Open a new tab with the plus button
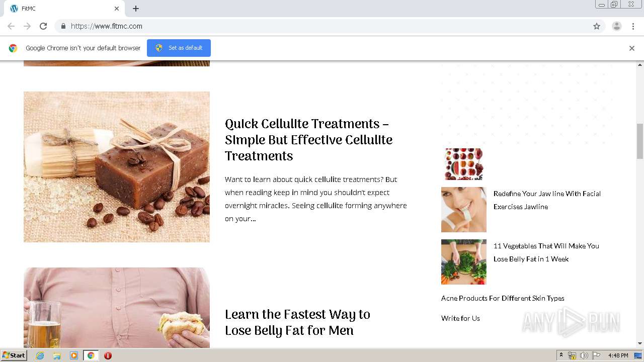This screenshot has height=362, width=644. 136,9
